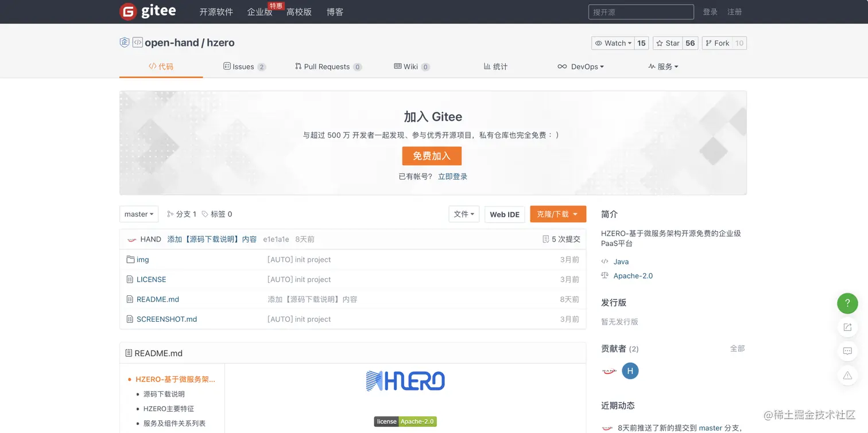Click the HAND avatar in commit row
Viewport: 868px width, 433px height.
pyautogui.click(x=131, y=239)
